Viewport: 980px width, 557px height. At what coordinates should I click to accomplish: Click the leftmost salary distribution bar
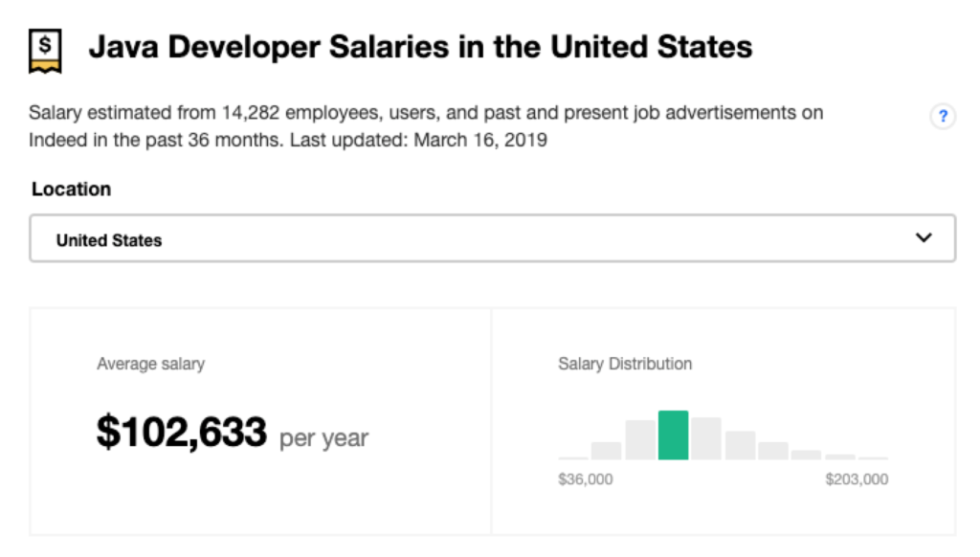(x=572, y=456)
